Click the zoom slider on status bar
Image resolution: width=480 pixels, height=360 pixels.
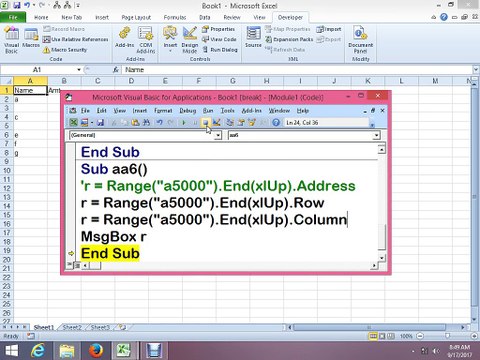(447, 336)
